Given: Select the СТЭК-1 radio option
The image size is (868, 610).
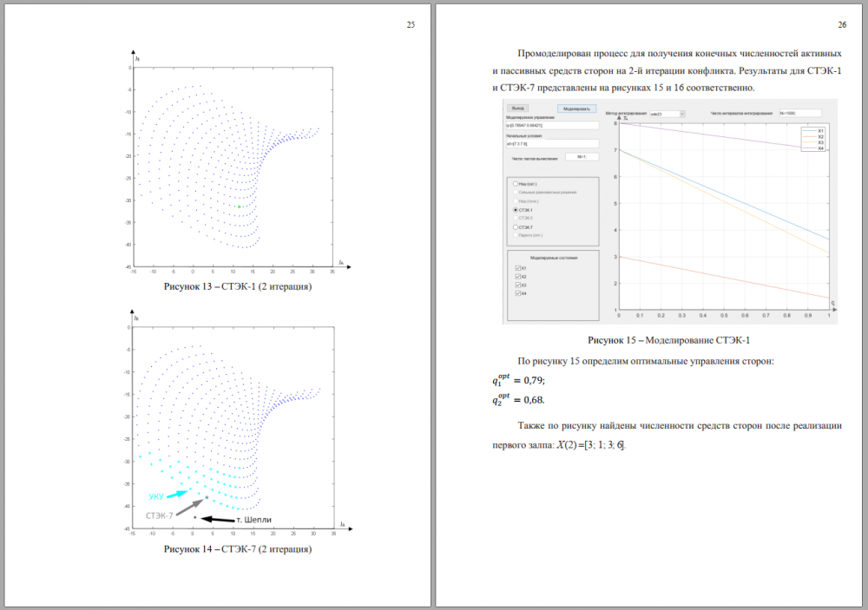Looking at the screenshot, I should coord(516,210).
